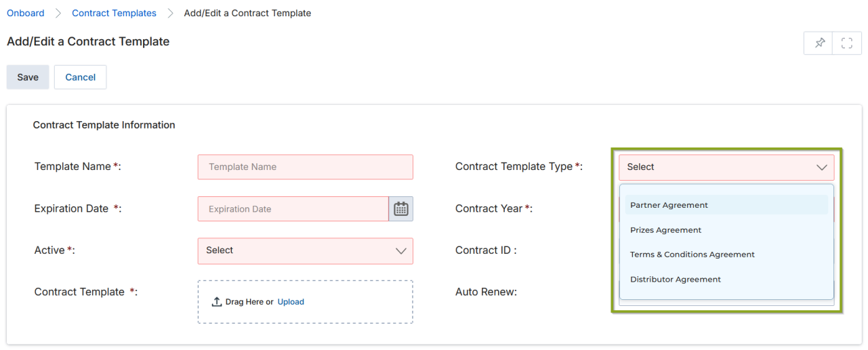Click the Add/Edit a Contract Template breadcrumb
868x350 pixels.
point(247,13)
